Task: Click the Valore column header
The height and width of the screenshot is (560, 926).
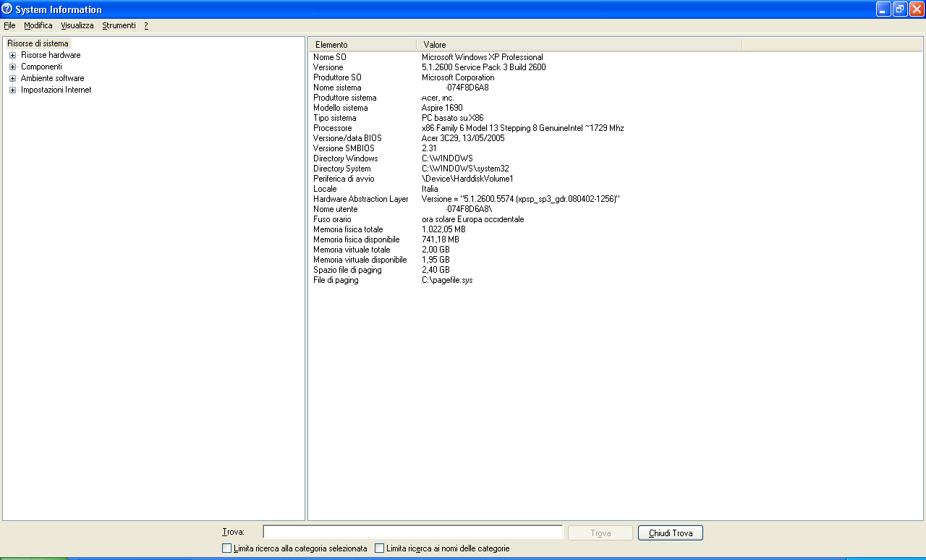Action: click(x=579, y=45)
